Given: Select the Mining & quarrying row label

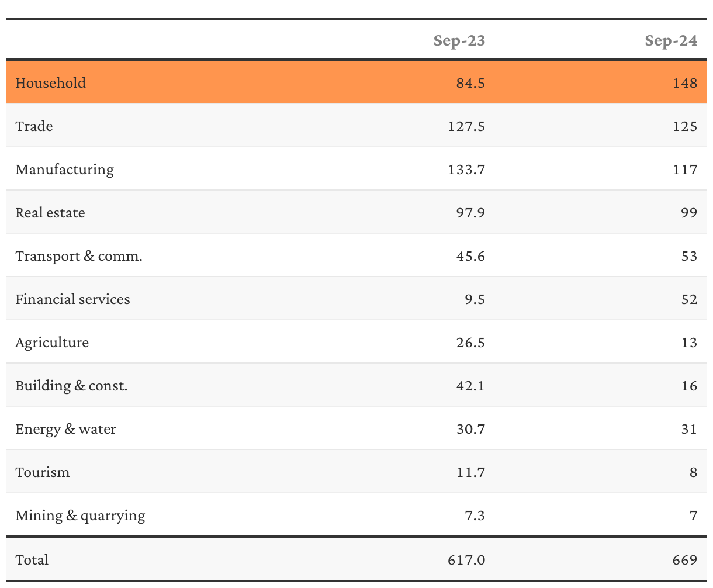Looking at the screenshot, I should click(80, 516).
